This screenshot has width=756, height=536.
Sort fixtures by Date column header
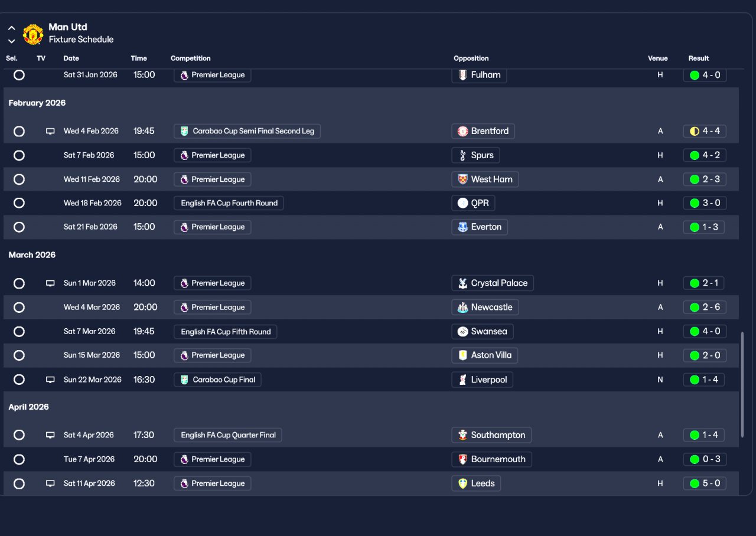(x=71, y=58)
